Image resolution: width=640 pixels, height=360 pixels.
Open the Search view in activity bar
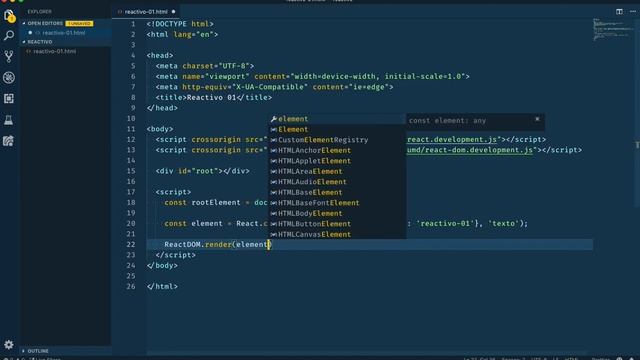(x=9, y=36)
